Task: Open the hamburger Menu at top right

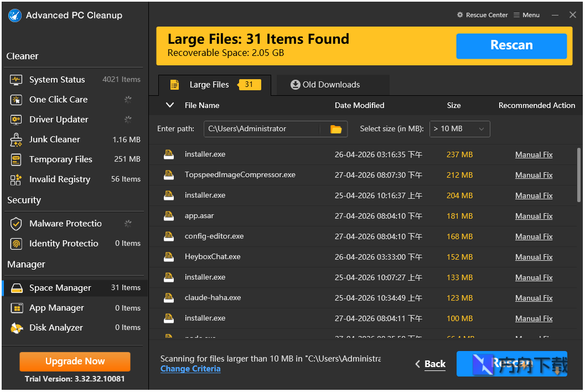Action: [526, 15]
